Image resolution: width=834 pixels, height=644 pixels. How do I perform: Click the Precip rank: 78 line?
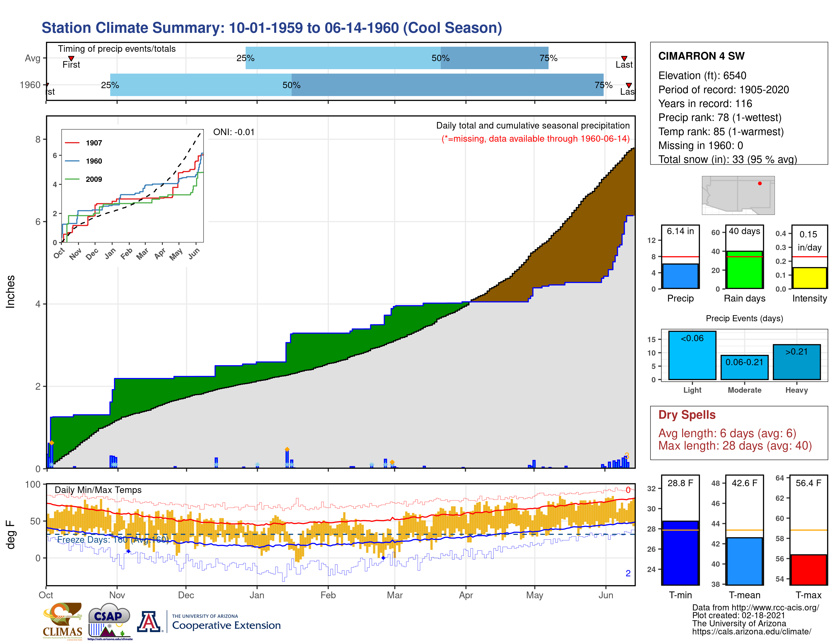tap(720, 117)
